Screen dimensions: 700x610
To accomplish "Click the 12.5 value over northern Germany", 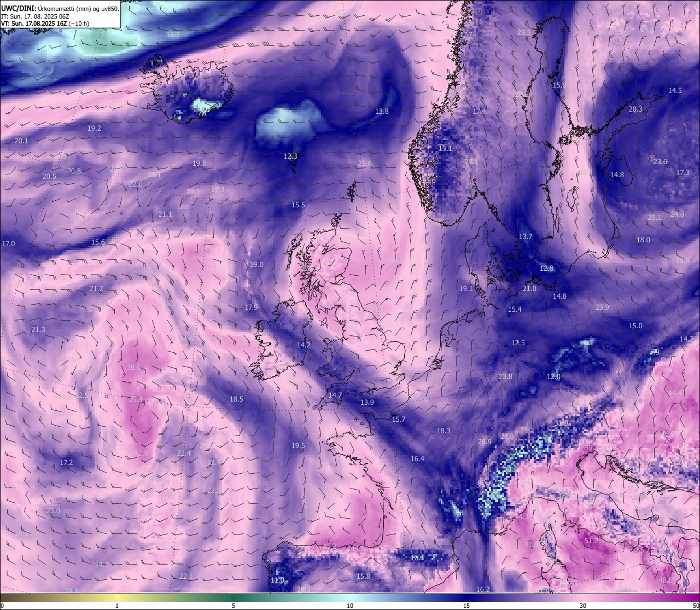I will pos(518,342).
